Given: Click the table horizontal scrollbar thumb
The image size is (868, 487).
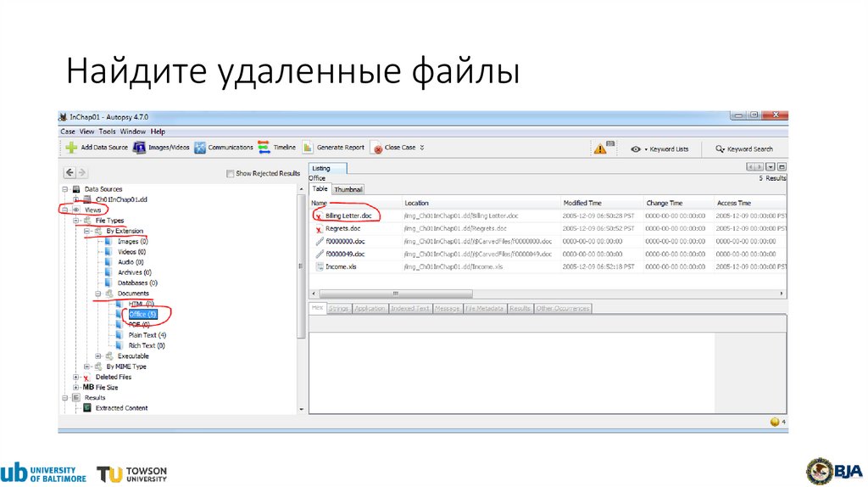Looking at the screenshot, I should pyautogui.click(x=396, y=294).
